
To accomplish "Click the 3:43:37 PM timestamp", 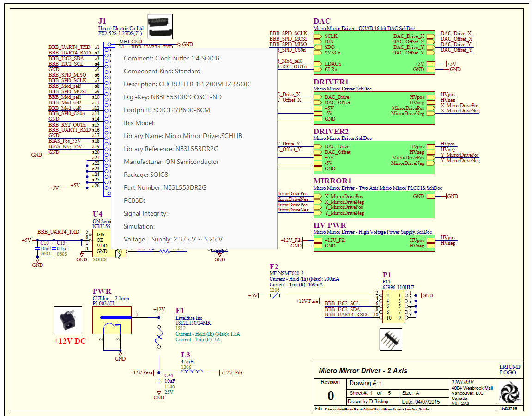I will click(x=508, y=409).
